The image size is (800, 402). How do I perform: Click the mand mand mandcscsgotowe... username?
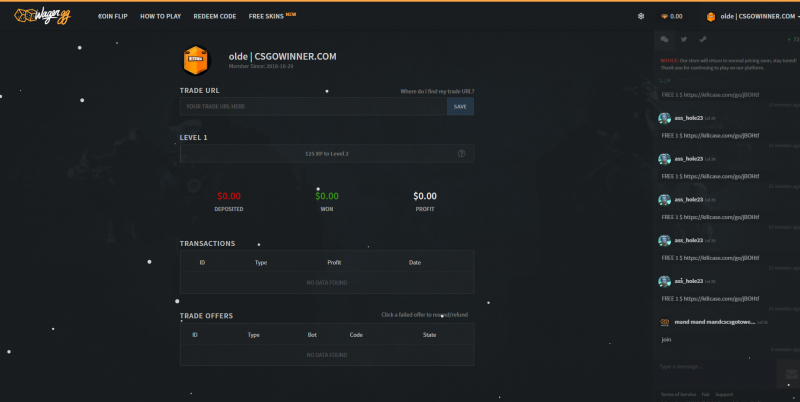pos(715,322)
